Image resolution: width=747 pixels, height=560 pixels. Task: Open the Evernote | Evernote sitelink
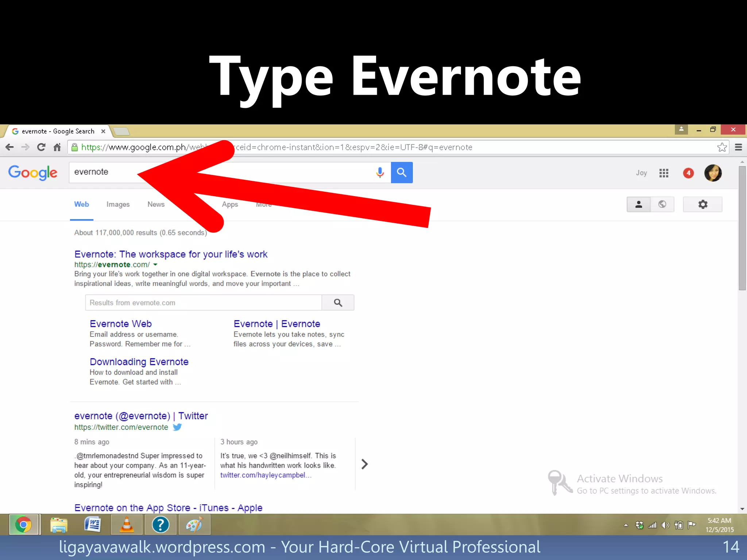[x=277, y=324]
